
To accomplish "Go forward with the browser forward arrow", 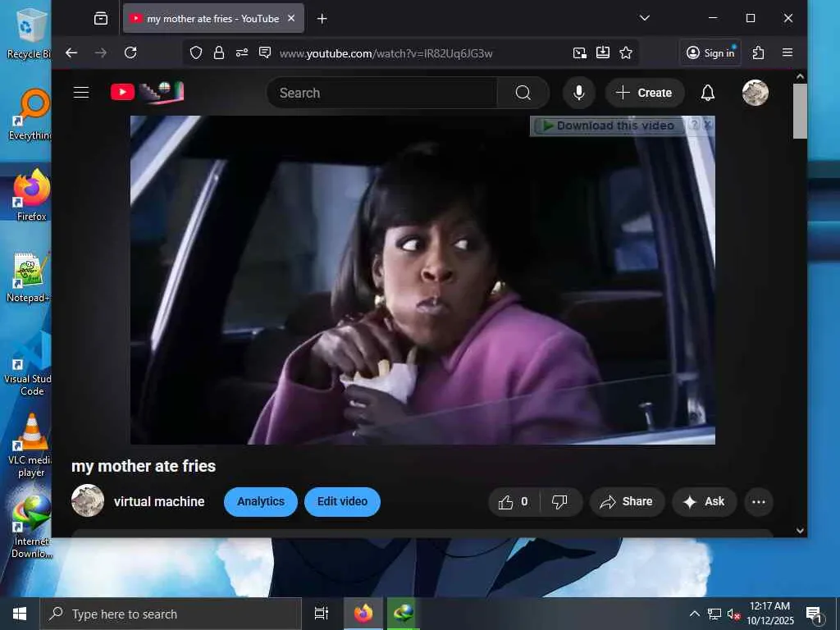I will 101,52.
